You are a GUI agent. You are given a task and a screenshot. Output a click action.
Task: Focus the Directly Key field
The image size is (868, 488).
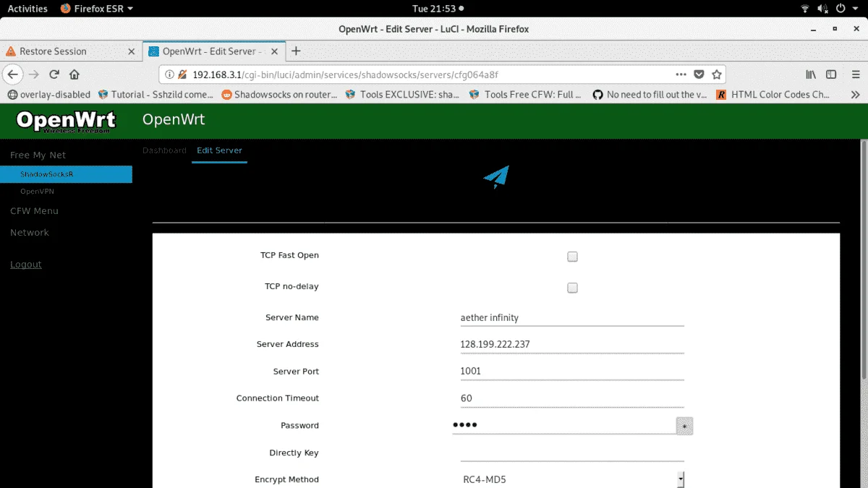572,453
